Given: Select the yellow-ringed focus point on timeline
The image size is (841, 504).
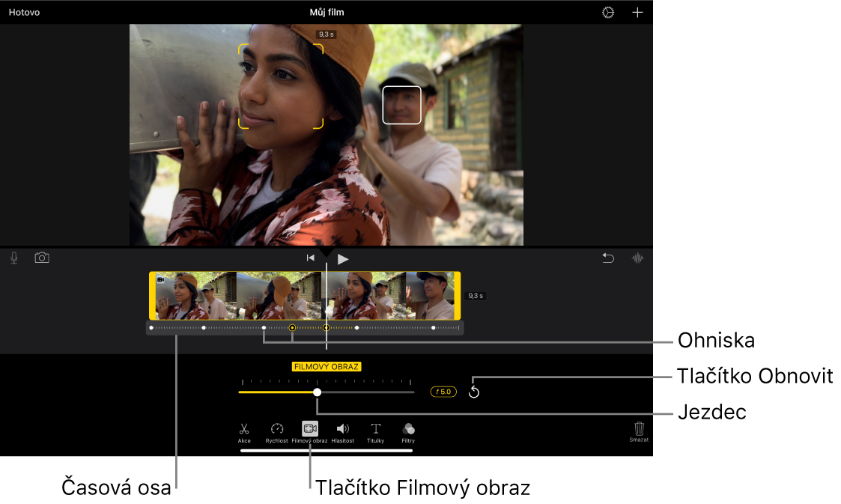Looking at the screenshot, I should 292,327.
